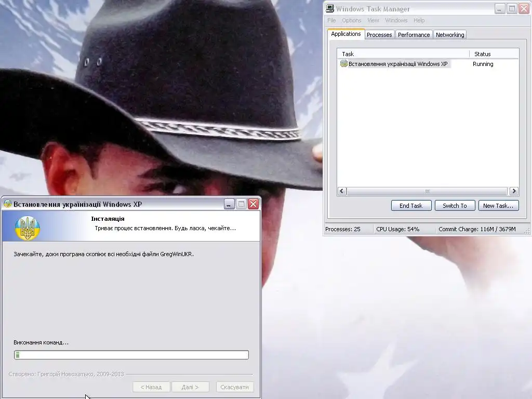This screenshot has height=399, width=532.
Task: Click the 'Інсталяція' heading in installer
Action: click(x=108, y=219)
